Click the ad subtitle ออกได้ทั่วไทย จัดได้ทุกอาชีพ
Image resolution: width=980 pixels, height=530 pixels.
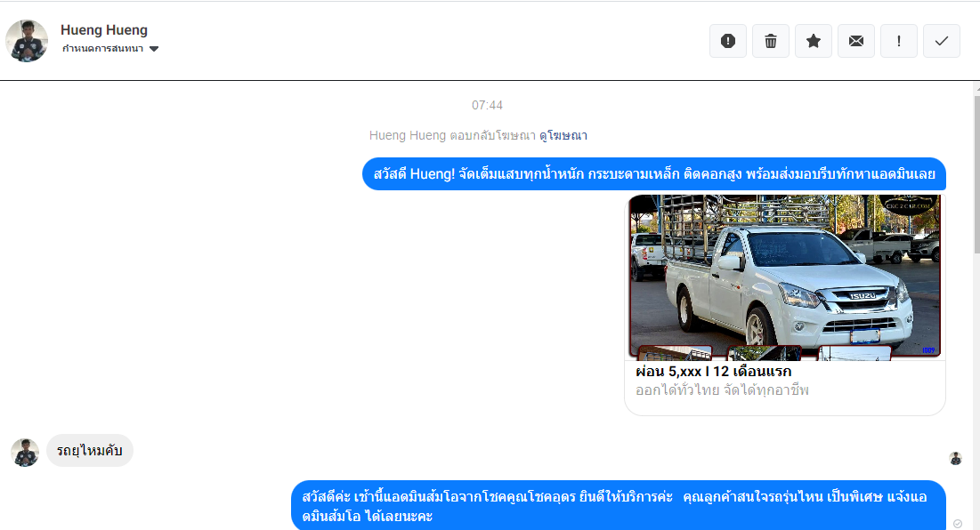[x=722, y=390]
